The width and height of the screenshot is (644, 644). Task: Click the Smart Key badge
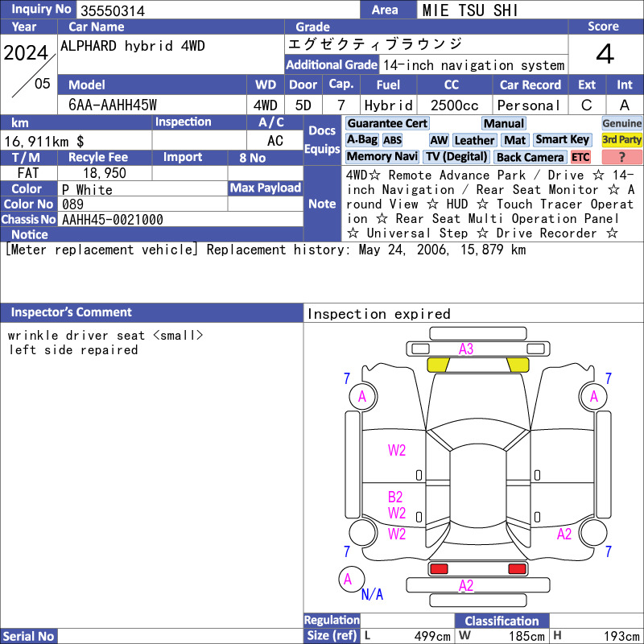click(562, 139)
